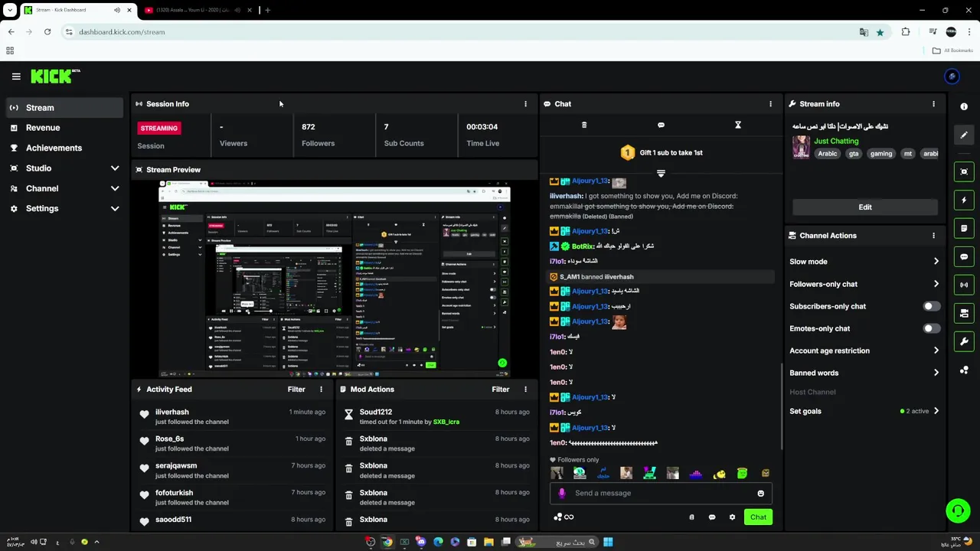This screenshot has width=980, height=551.
Task: Open the Account age restriction arrow
Action: [x=936, y=350]
